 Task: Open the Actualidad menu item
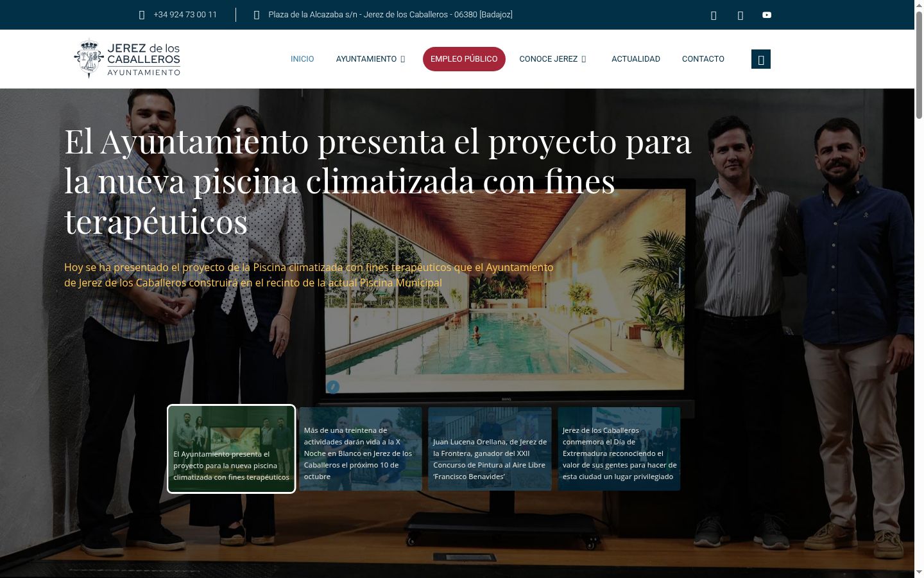[x=636, y=59]
